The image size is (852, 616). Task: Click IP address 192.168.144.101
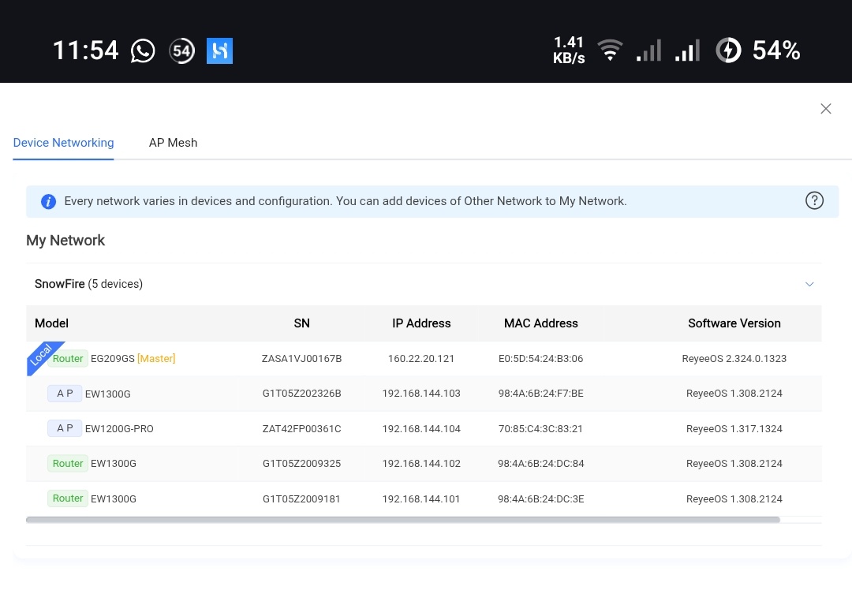coord(421,498)
